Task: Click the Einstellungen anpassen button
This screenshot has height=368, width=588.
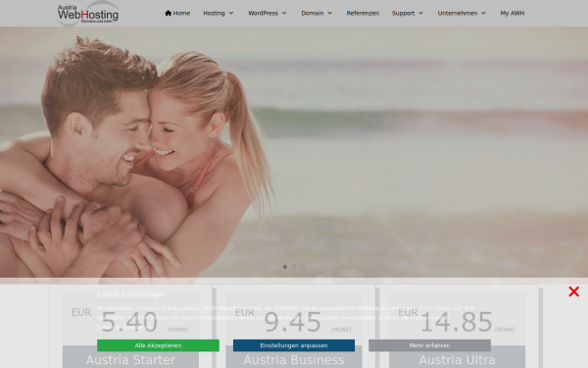Action: point(294,345)
